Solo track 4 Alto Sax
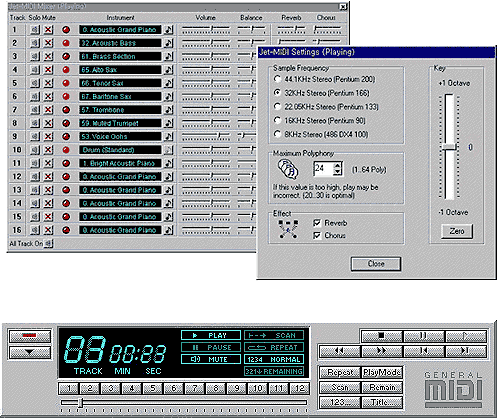This screenshot has width=500, height=420. click(34, 70)
